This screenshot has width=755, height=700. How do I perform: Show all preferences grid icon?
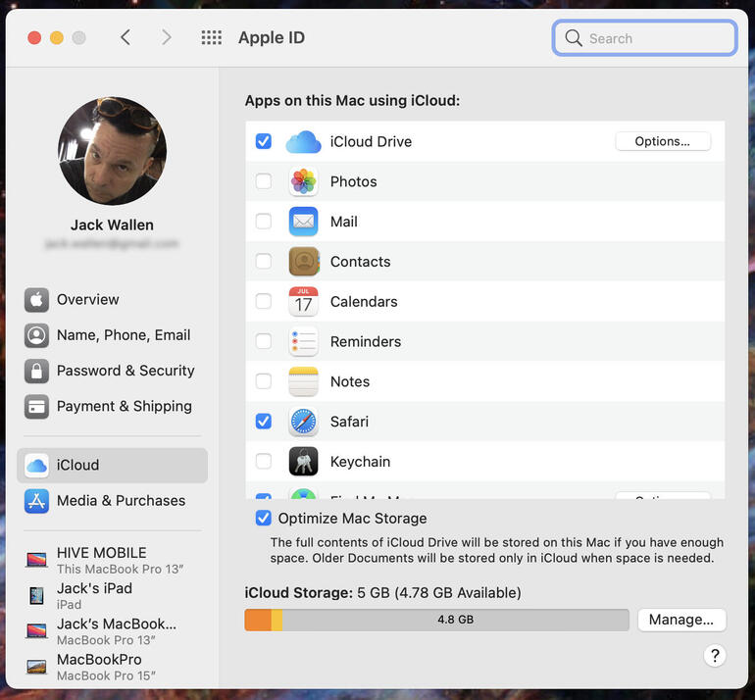212,37
